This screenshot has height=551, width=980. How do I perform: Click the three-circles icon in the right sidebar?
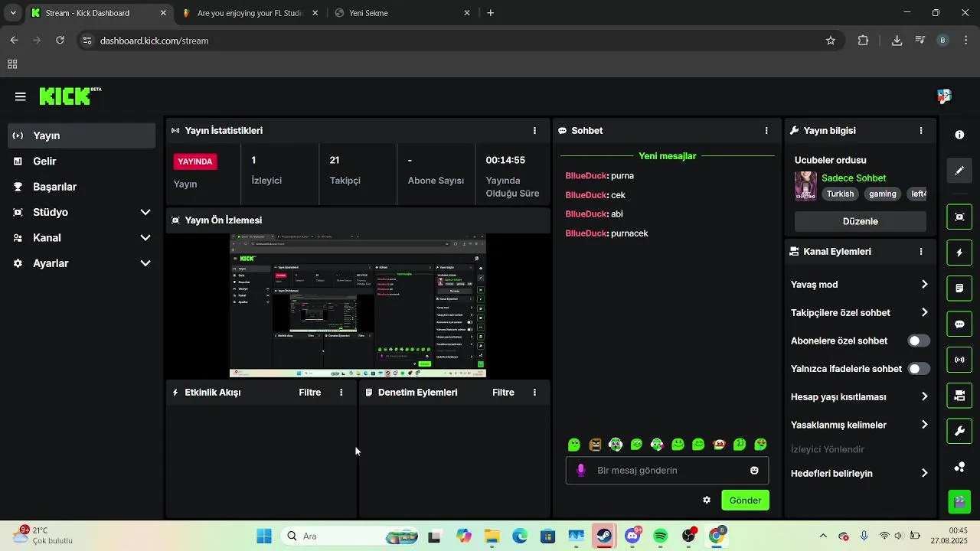pos(959,467)
